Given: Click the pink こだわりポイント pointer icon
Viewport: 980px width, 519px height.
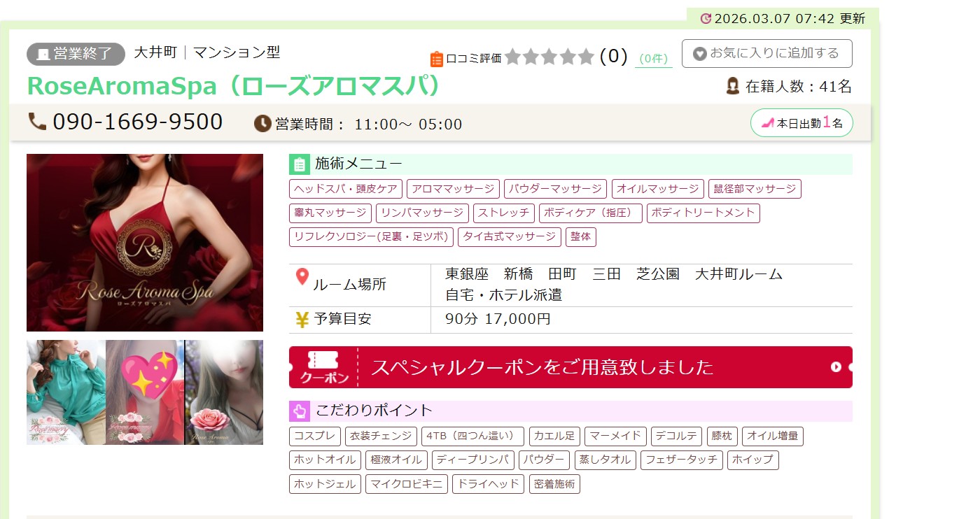Looking at the screenshot, I should click(299, 411).
